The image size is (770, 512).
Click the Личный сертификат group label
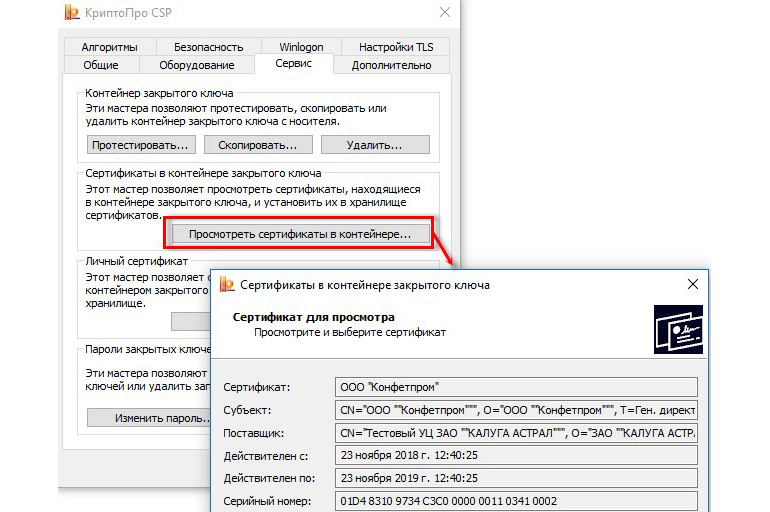(x=137, y=261)
